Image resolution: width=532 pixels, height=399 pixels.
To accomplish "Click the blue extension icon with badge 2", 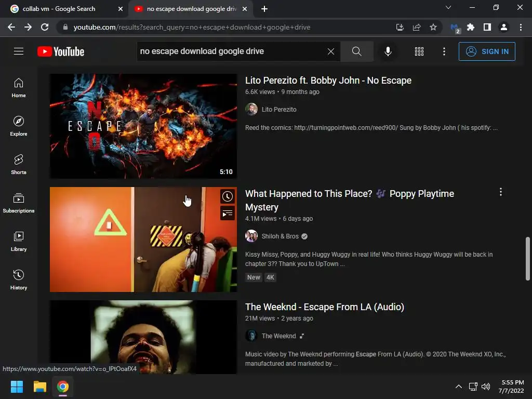I will pos(455,28).
